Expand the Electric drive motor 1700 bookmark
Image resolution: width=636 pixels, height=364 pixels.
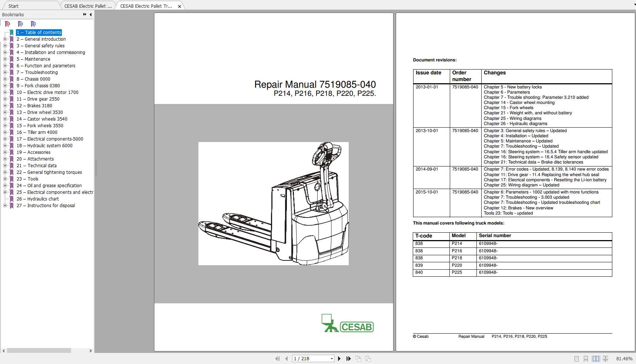pyautogui.click(x=5, y=92)
